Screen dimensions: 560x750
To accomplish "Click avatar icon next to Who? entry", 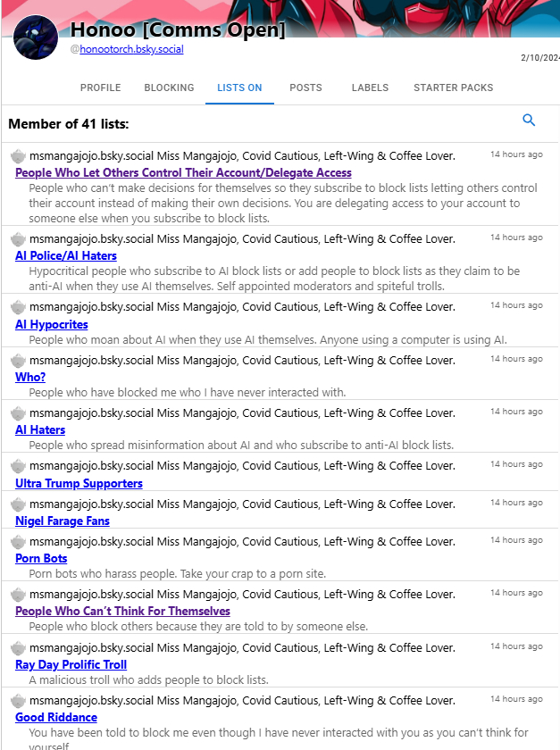I will [18, 361].
